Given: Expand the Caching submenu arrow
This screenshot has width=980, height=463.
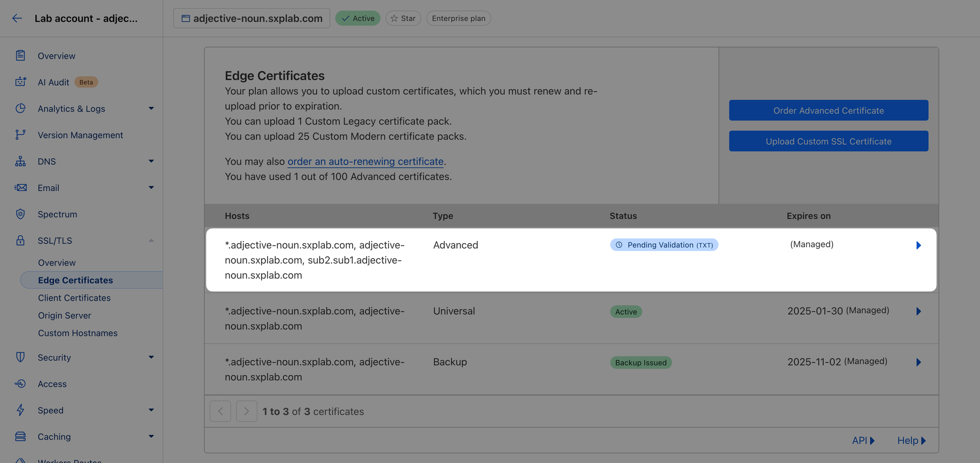Looking at the screenshot, I should (151, 437).
